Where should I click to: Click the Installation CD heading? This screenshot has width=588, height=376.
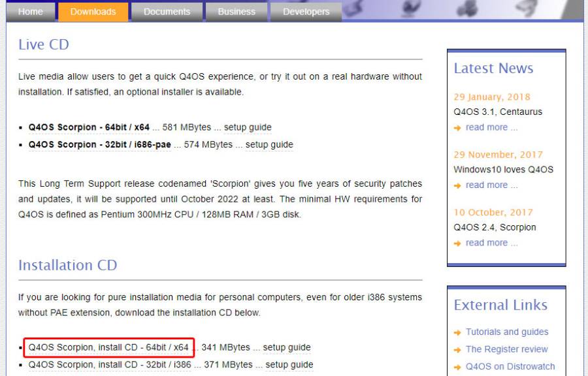(x=67, y=265)
